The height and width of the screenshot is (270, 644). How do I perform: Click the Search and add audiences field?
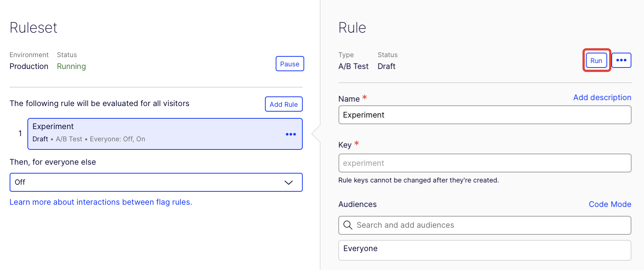485,225
